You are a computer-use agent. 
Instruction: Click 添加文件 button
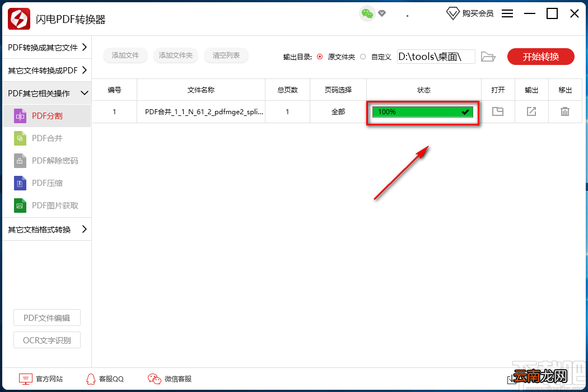point(125,55)
